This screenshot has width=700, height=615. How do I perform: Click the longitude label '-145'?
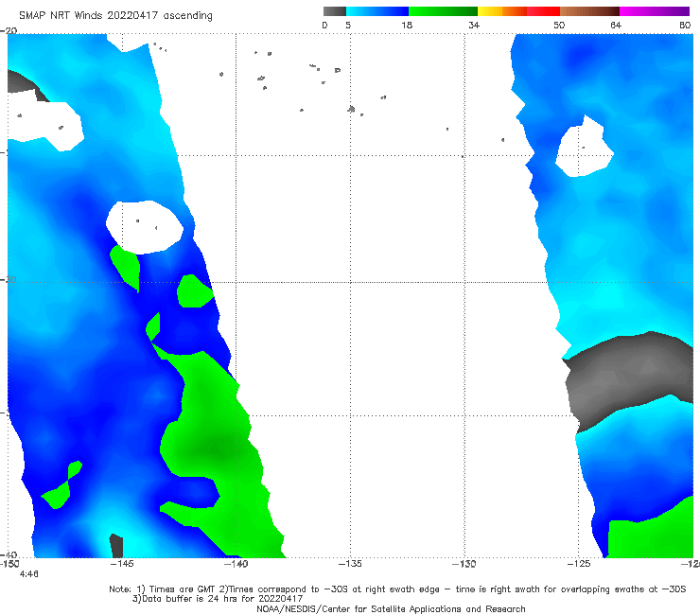[121, 564]
